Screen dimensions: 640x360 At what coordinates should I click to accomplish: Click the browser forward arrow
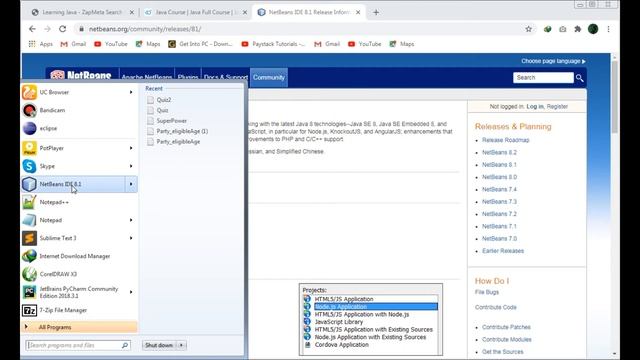coord(47,29)
